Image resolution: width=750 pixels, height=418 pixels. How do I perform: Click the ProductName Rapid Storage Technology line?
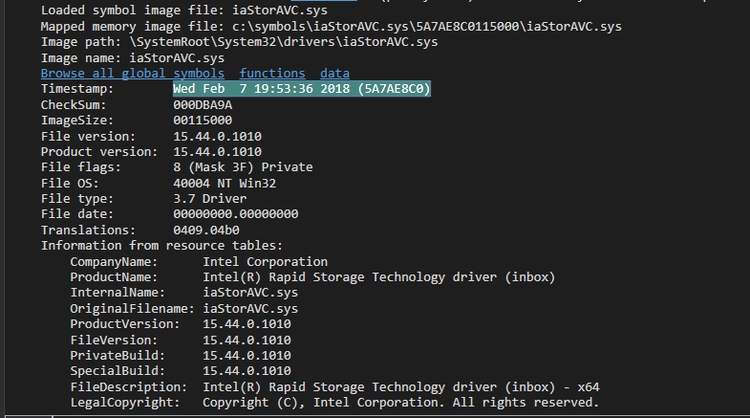pos(379,277)
